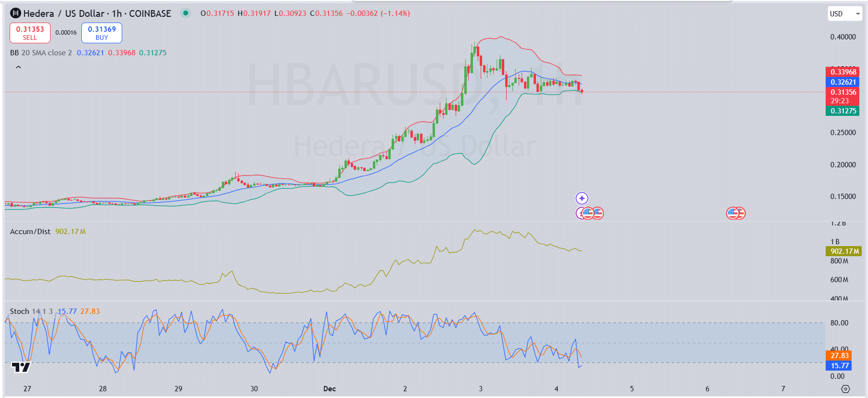This screenshot has height=398, width=868.
Task: Click the 902.17M Accum/Dist axis label
Action: (x=844, y=251)
